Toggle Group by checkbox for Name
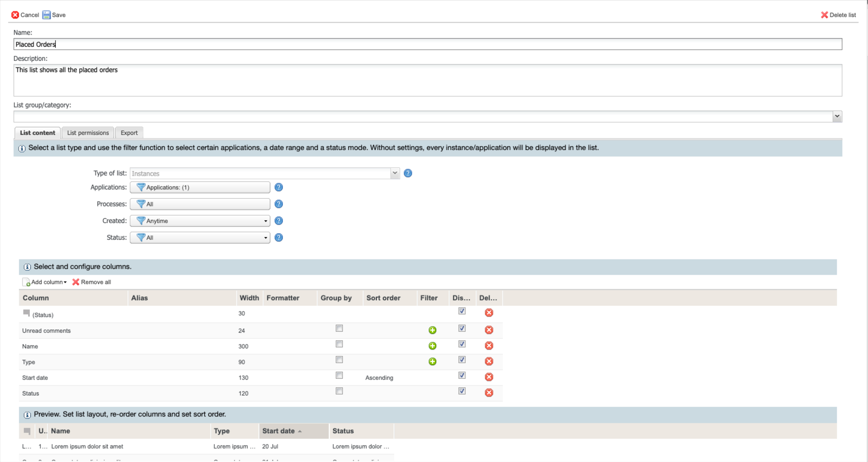This screenshot has width=868, height=462. [339, 344]
